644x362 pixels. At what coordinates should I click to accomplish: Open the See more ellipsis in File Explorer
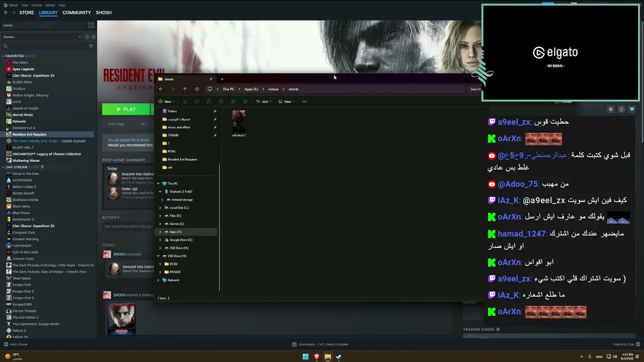pos(304,102)
